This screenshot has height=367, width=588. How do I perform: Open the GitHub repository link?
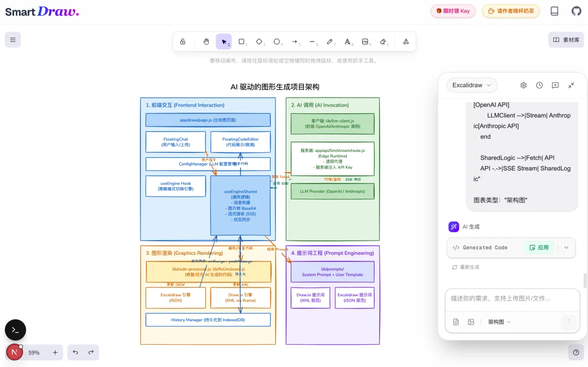(576, 11)
